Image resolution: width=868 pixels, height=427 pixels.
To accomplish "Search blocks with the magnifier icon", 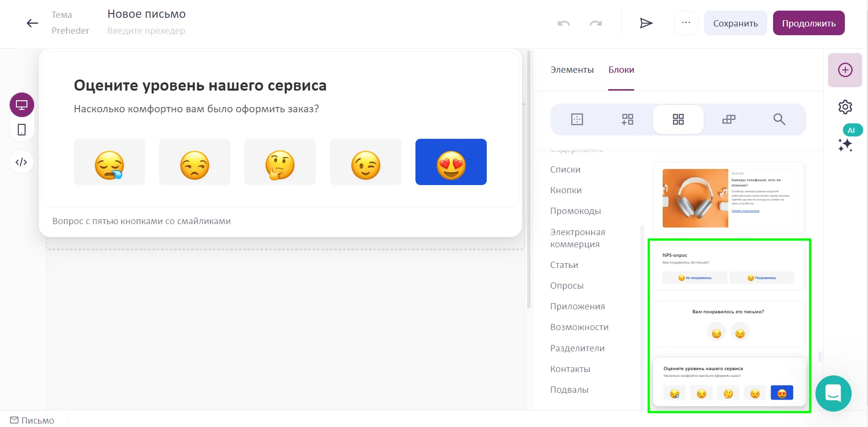I will [779, 120].
